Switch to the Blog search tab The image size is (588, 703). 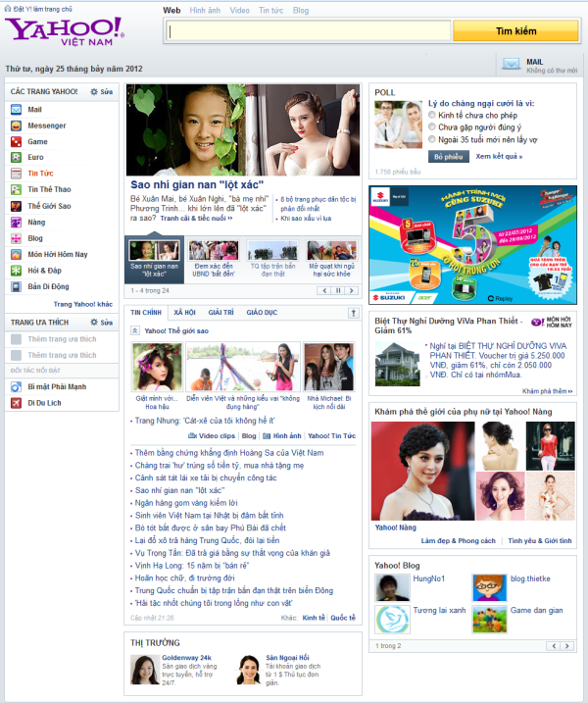(301, 11)
